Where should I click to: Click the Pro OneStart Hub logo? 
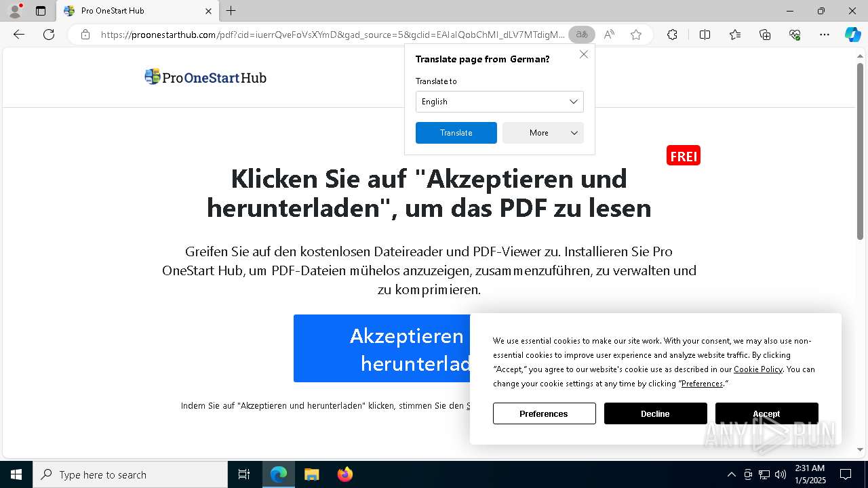point(205,77)
